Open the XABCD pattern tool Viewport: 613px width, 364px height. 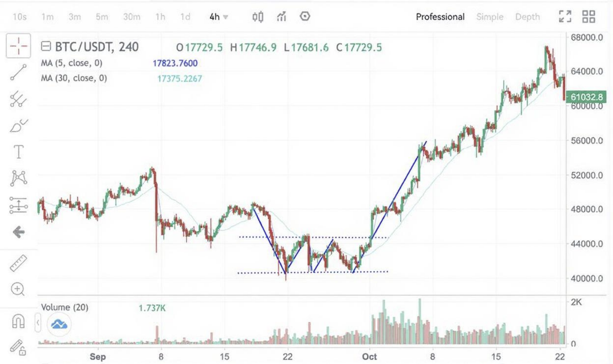pyautogui.click(x=18, y=178)
